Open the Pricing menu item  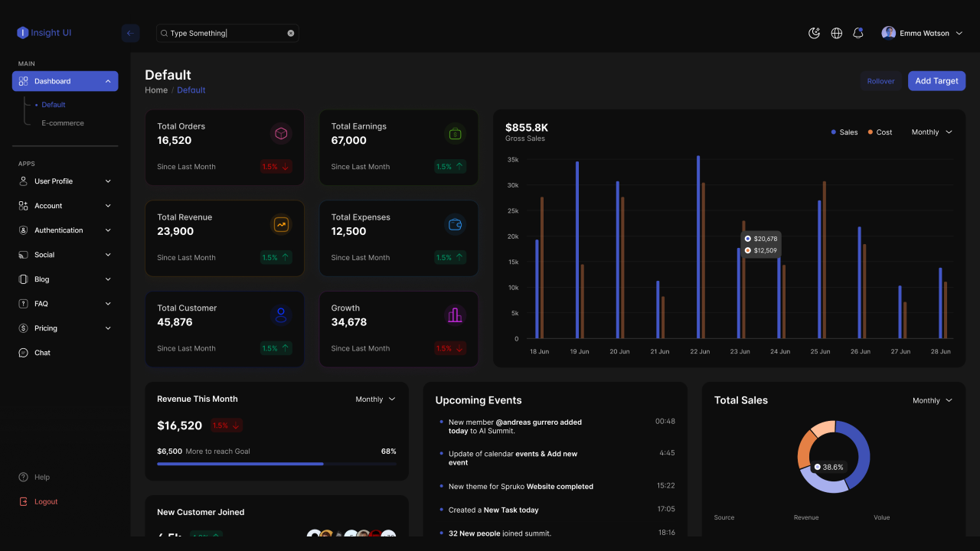[x=45, y=328]
